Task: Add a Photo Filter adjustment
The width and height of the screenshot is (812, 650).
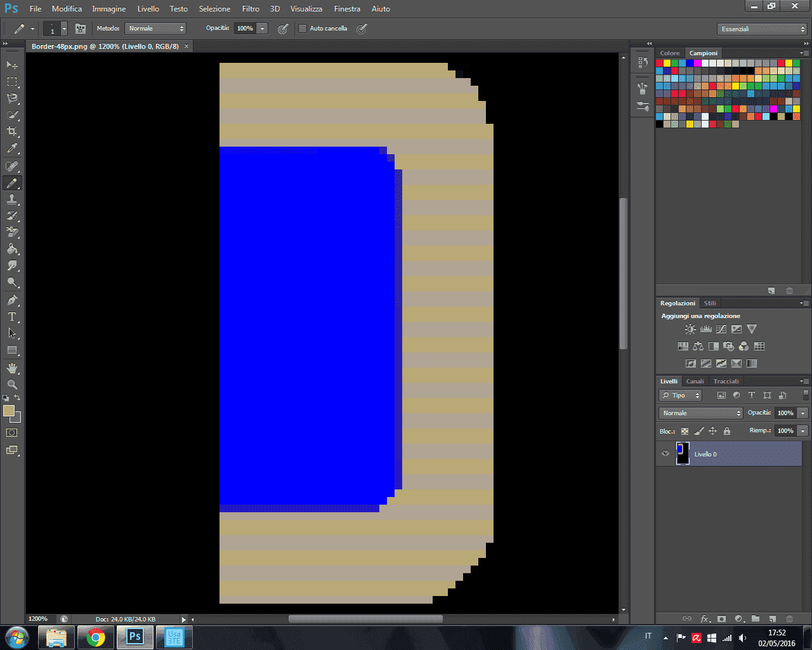Action: tap(728, 346)
